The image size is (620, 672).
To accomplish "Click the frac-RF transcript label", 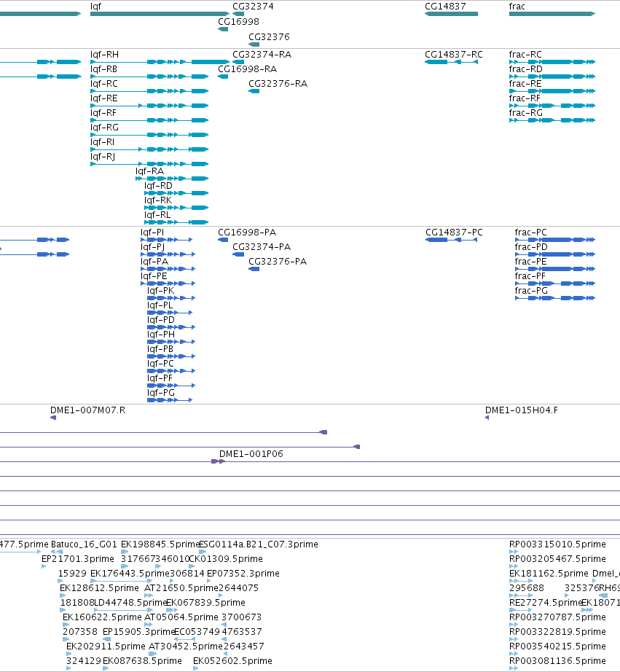I will coord(525,98).
